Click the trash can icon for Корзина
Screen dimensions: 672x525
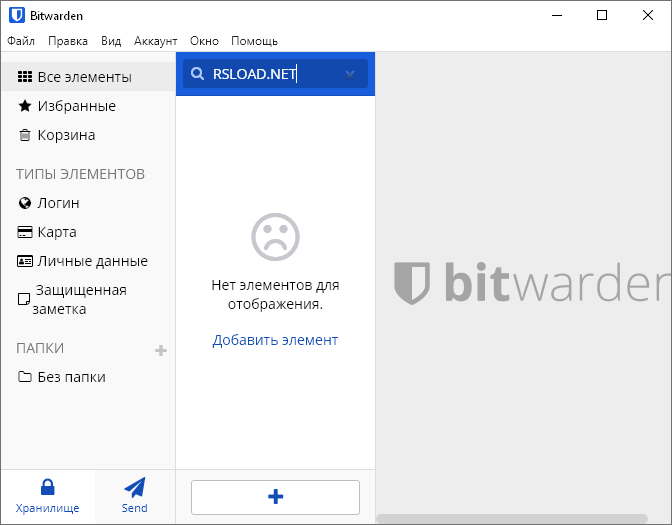25,135
